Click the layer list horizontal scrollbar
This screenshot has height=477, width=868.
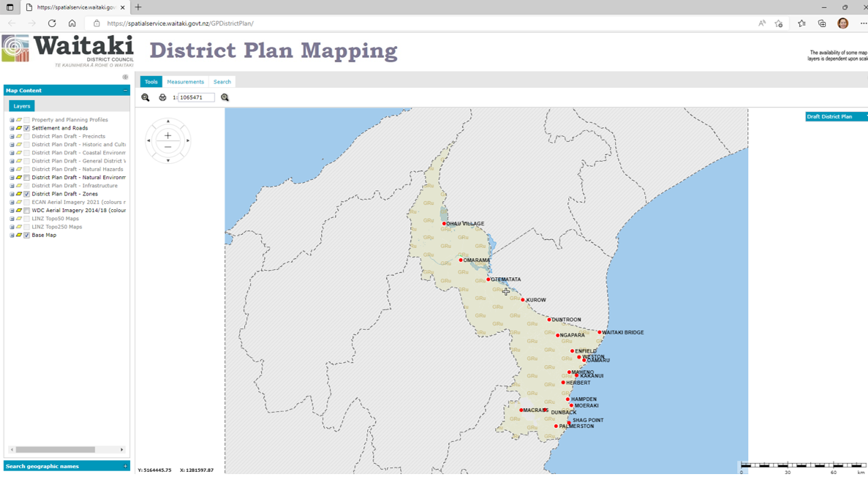pyautogui.click(x=56, y=450)
